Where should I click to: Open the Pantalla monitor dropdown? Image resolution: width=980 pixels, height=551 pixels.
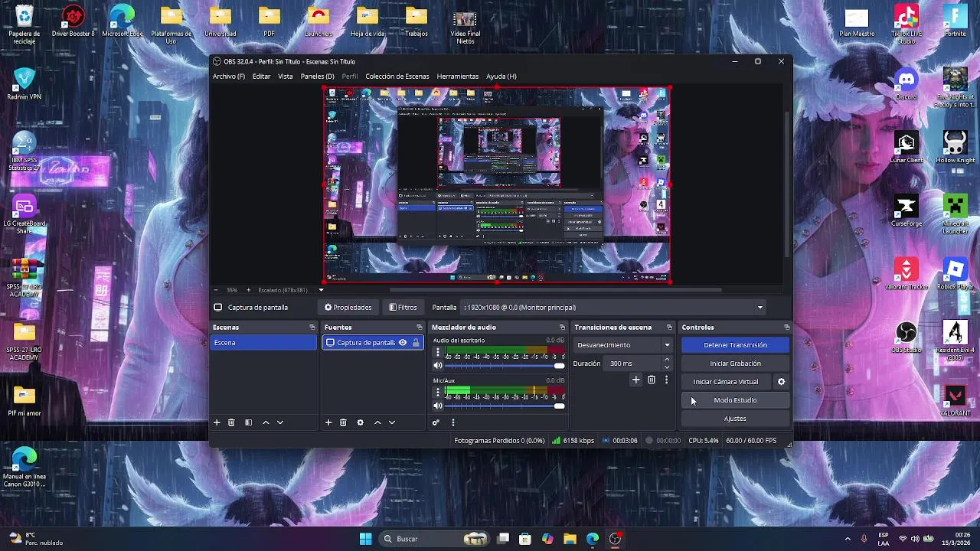pyautogui.click(x=614, y=308)
